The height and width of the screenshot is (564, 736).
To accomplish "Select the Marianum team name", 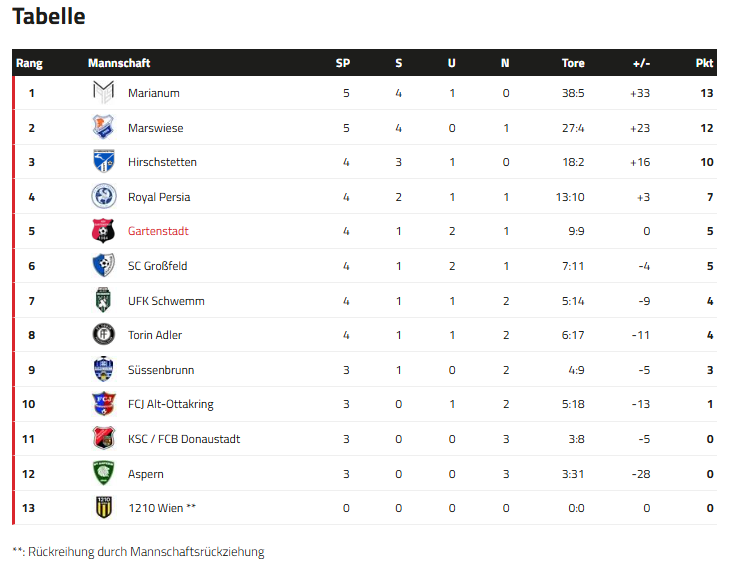I will (x=153, y=93).
